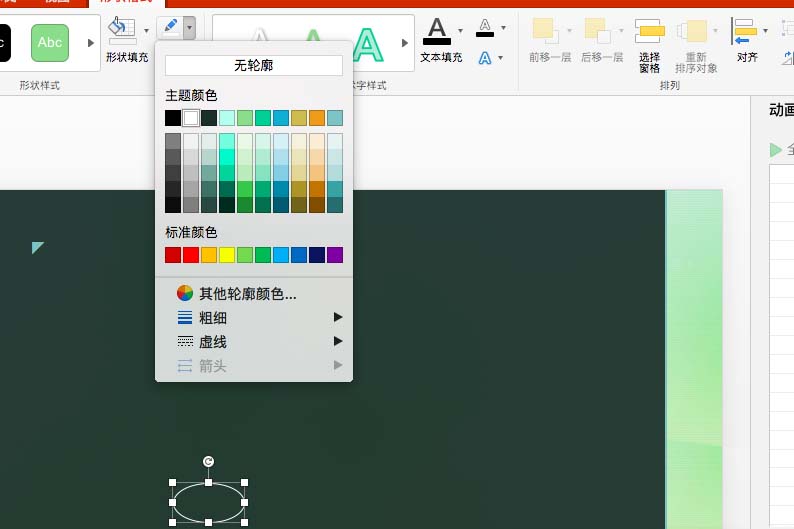
Task: Expand the shape styles gallery arrow
Action: pos(91,43)
